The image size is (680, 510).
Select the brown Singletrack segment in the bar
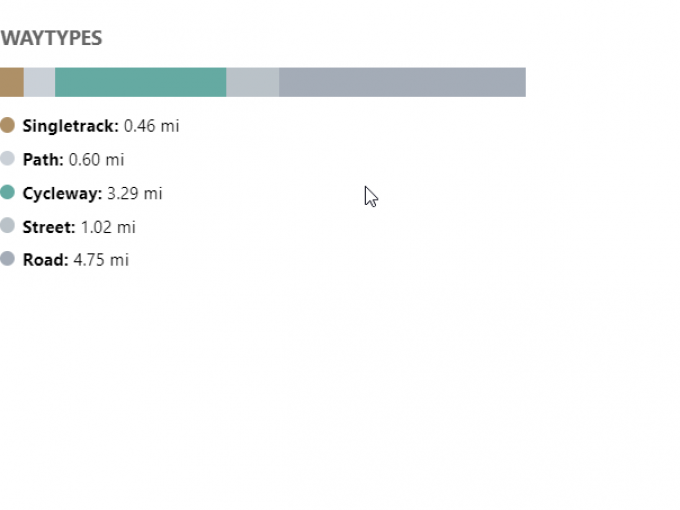(x=11, y=82)
